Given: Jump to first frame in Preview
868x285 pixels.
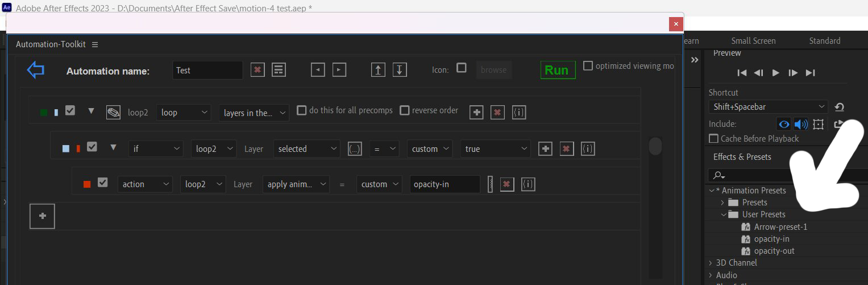Looking at the screenshot, I should (742, 73).
